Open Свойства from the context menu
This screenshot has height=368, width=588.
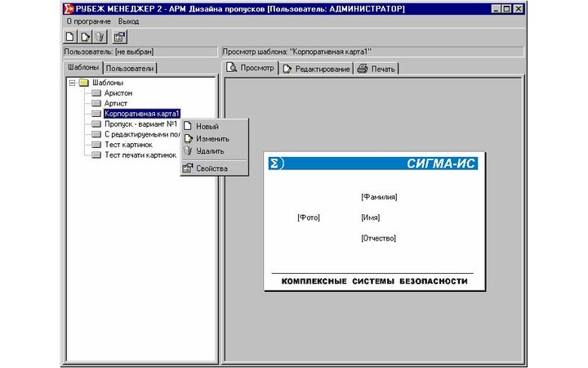click(x=212, y=168)
